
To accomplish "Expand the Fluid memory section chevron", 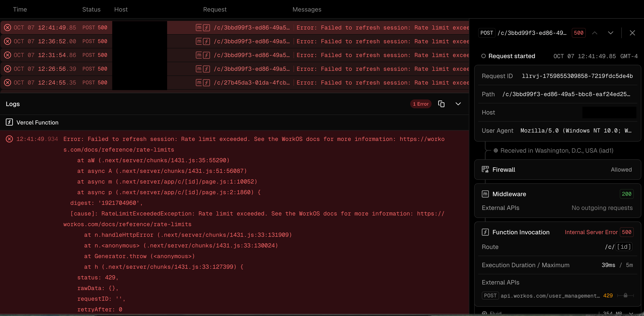I will [631, 313].
